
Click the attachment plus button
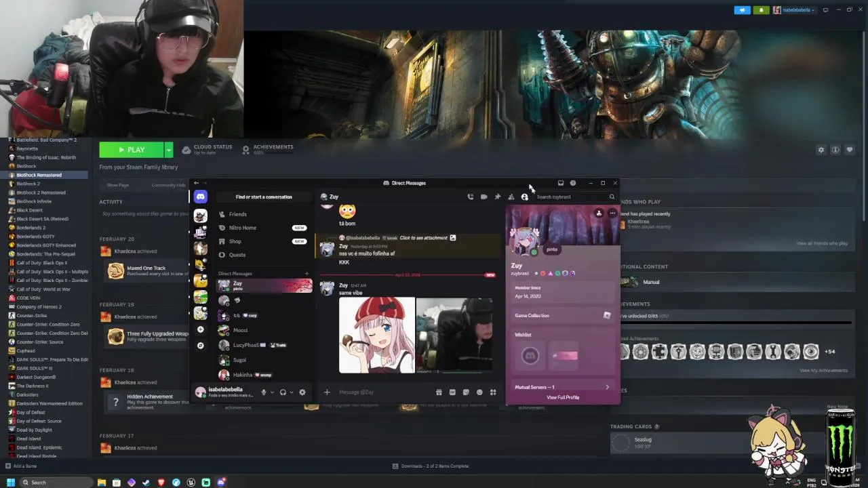(x=327, y=392)
